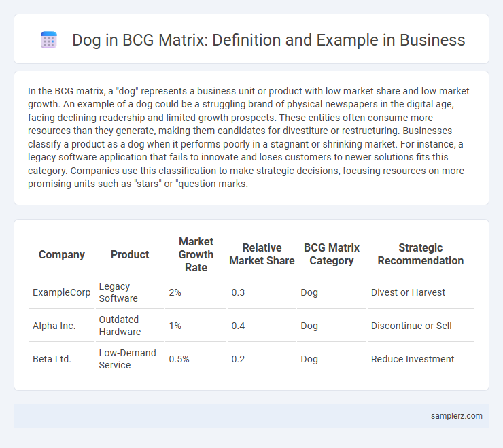Select the 'Strategic Recommendation' column header
The image size is (503, 448).
click(421, 254)
